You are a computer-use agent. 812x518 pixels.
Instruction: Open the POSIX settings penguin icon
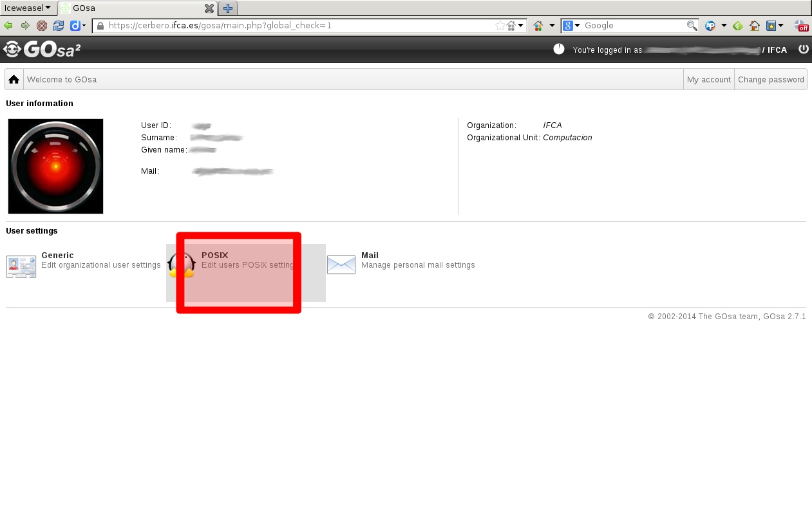182,264
